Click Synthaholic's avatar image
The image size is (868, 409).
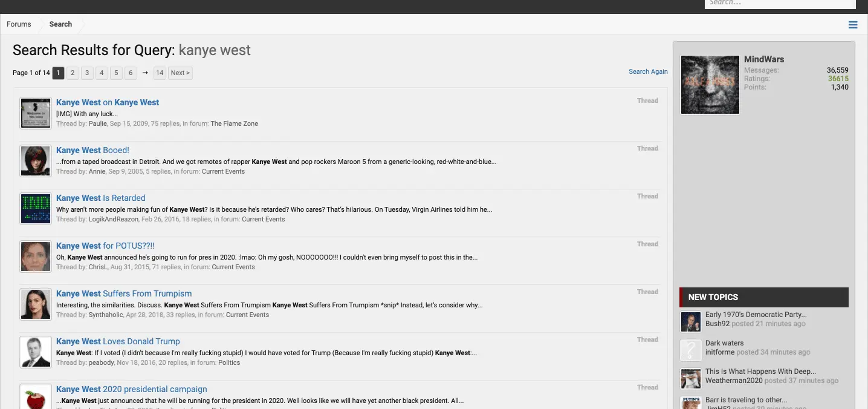pyautogui.click(x=36, y=304)
